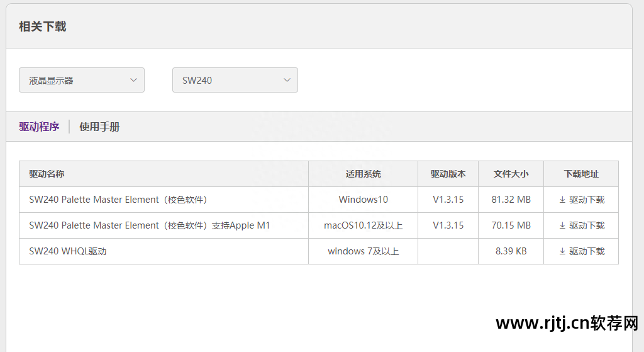
Task: Select the SW240 Palette Master Element (校色软件) name without Apple M1
Action: pos(118,200)
